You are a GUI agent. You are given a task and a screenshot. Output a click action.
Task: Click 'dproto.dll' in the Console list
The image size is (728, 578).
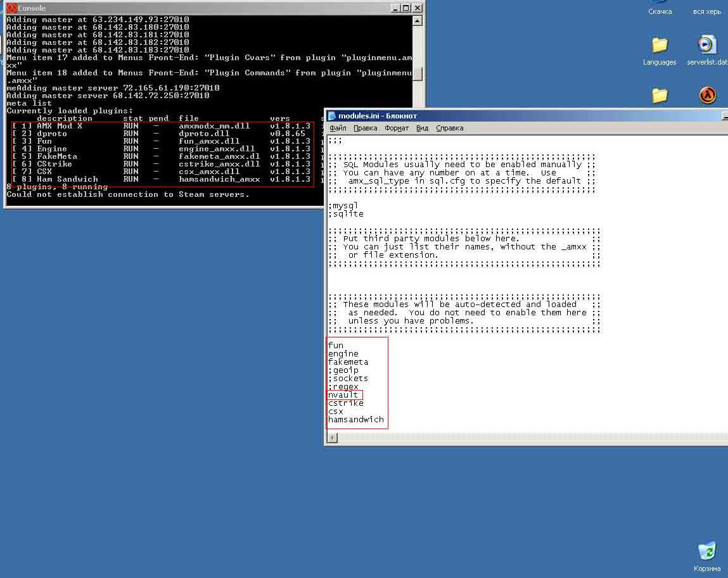click(x=204, y=134)
